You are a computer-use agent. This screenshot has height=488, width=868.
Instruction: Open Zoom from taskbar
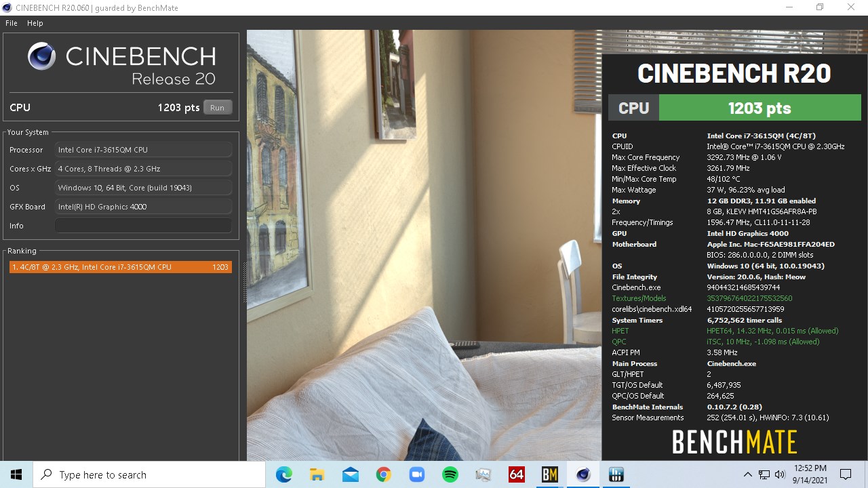tap(417, 474)
